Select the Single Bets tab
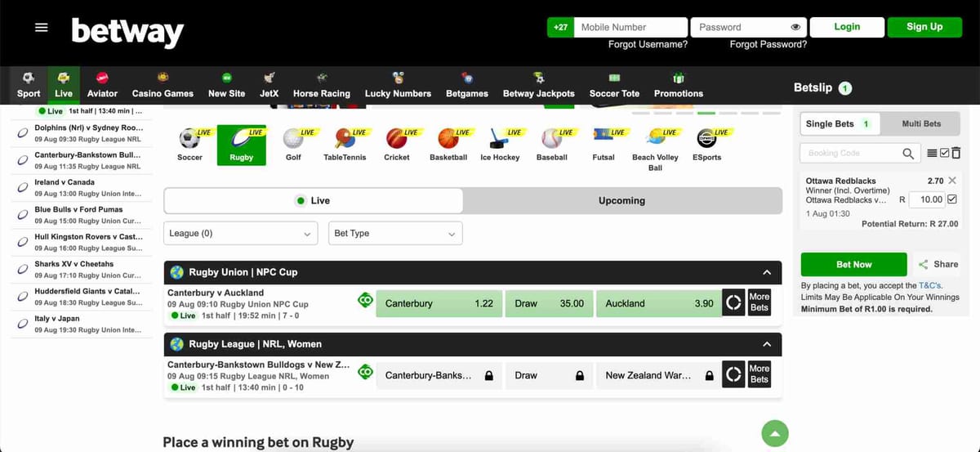Viewport: 980px width, 452px height. click(839, 123)
